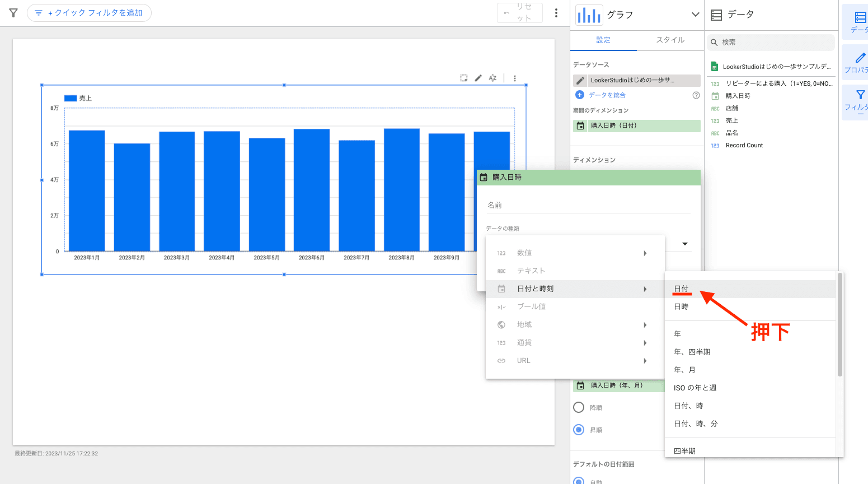The width and height of the screenshot is (868, 484).
Task: Choose 日付 from the date submenu
Action: 681,288
